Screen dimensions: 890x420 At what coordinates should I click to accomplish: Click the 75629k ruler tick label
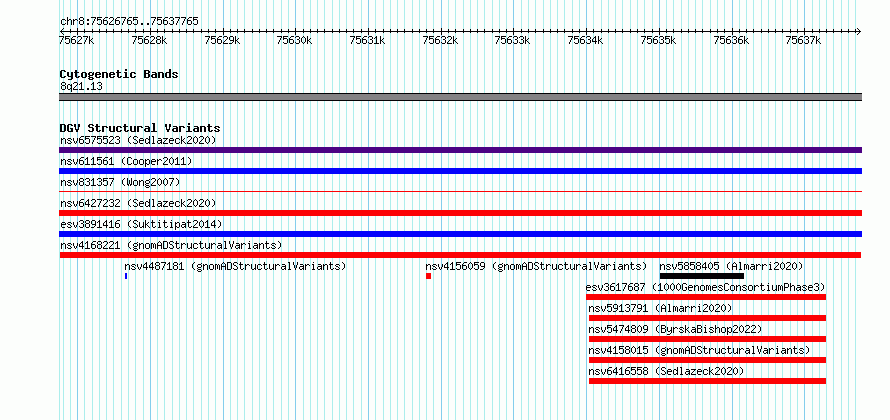coord(222,40)
